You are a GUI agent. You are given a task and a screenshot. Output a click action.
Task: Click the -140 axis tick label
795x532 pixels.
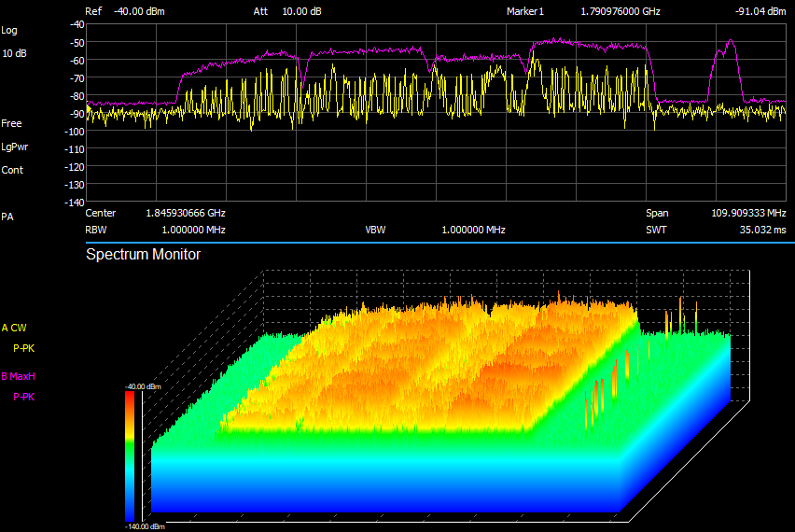[75, 203]
